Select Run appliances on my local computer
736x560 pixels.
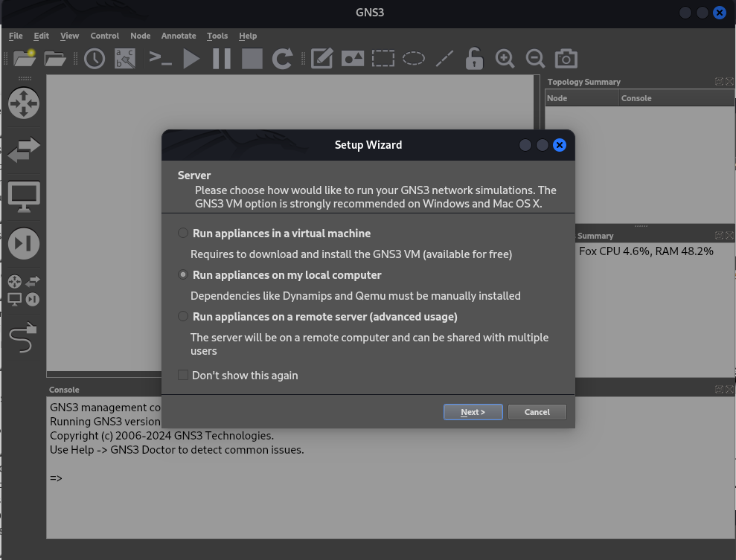280,275
